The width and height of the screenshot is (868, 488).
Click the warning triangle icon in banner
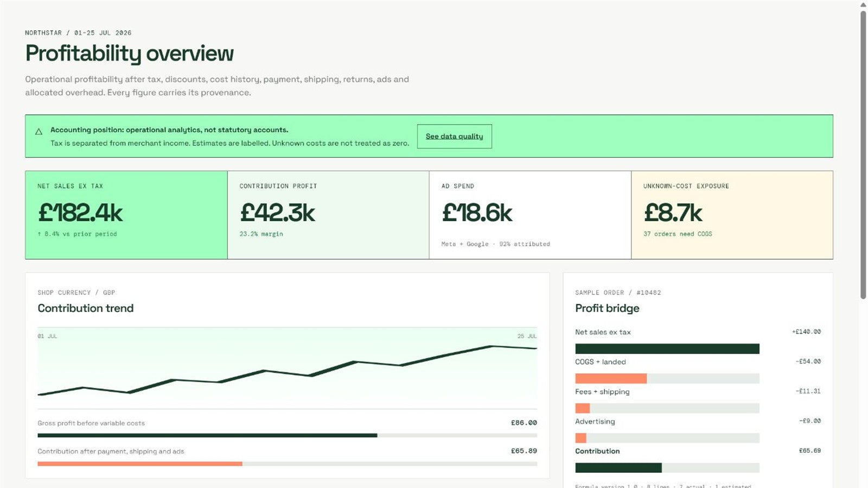pyautogui.click(x=39, y=131)
